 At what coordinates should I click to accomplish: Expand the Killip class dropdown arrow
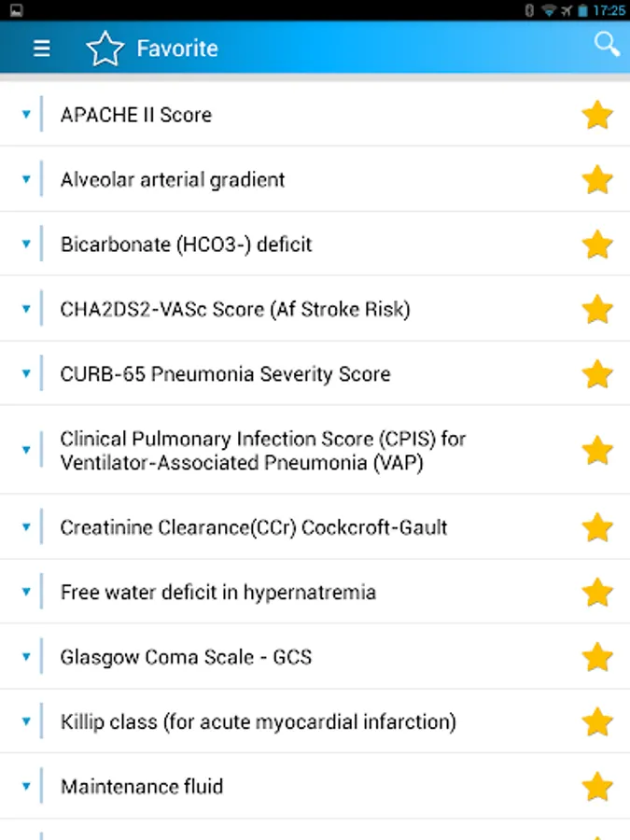tap(26, 721)
